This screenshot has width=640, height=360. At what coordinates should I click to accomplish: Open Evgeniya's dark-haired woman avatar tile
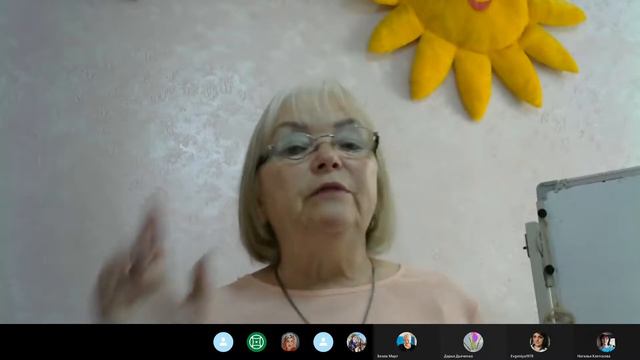(x=540, y=342)
